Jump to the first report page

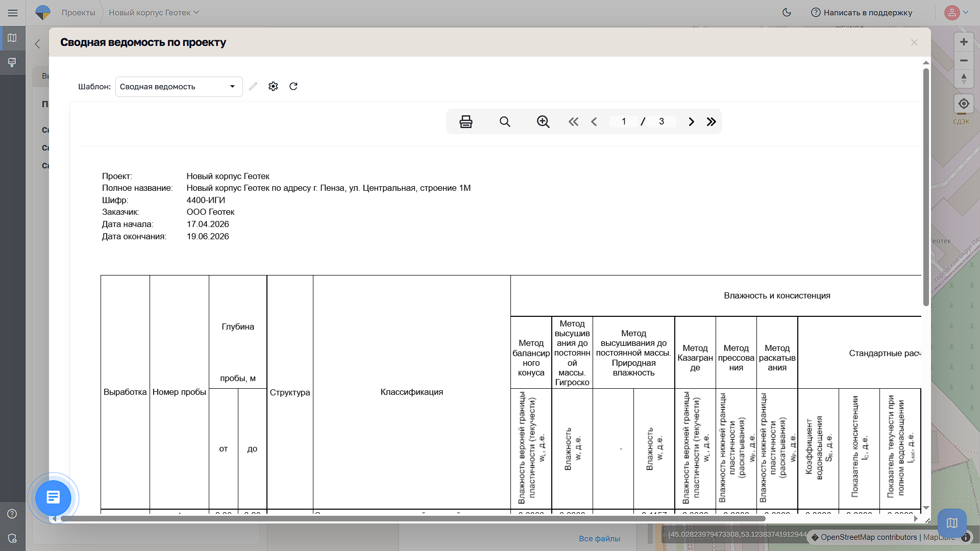click(573, 121)
